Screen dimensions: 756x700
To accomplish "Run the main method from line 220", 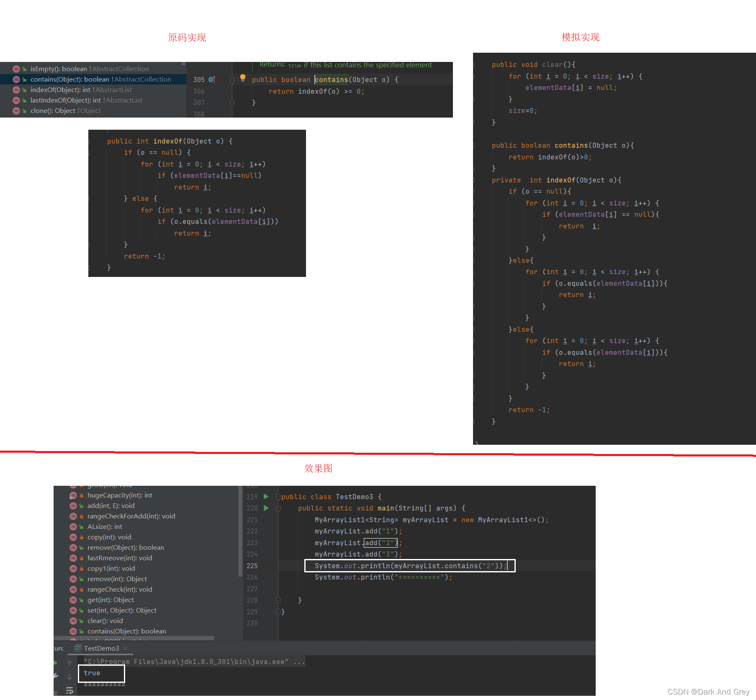I will pos(266,508).
